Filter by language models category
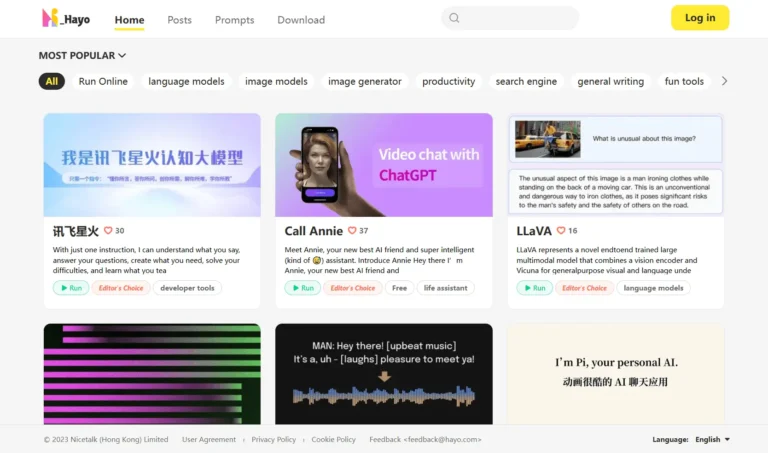Image resolution: width=768 pixels, height=453 pixels. click(x=186, y=81)
